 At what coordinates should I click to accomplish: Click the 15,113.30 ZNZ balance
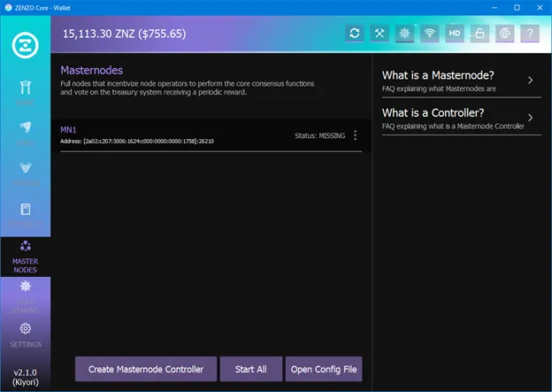(x=124, y=34)
